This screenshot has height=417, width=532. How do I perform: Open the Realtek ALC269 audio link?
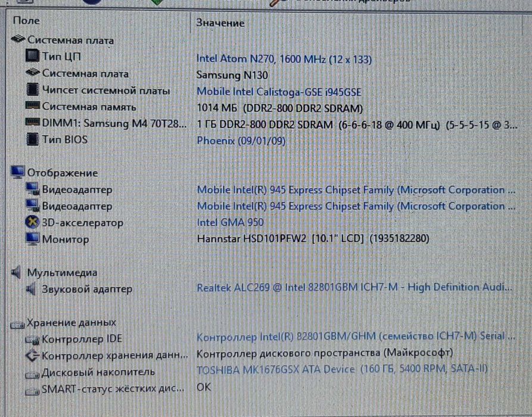tap(354, 287)
